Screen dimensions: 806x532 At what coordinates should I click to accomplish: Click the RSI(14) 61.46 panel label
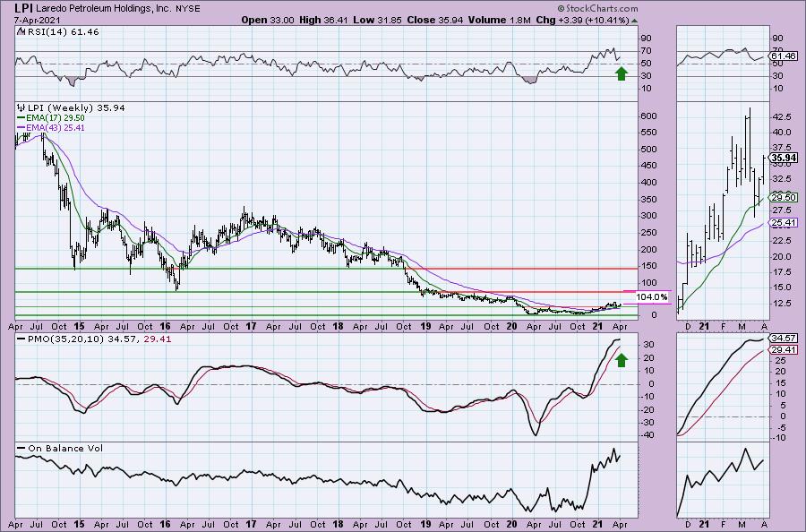pyautogui.click(x=63, y=31)
